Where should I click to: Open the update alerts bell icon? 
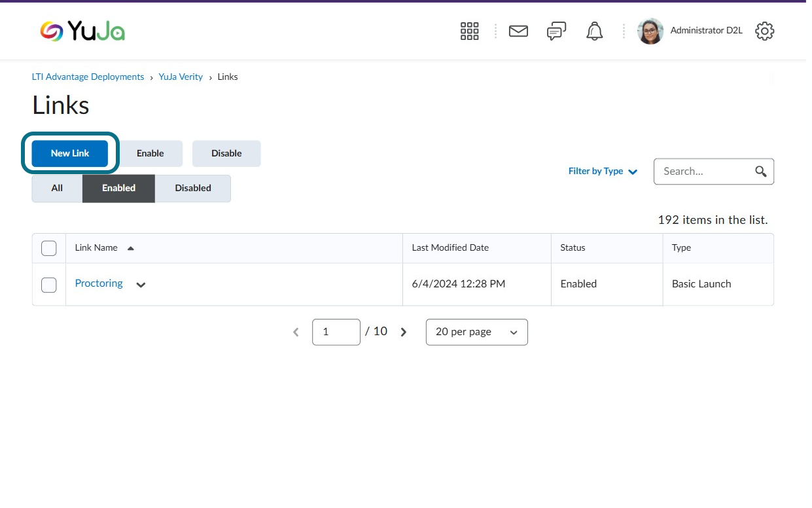[x=594, y=31]
